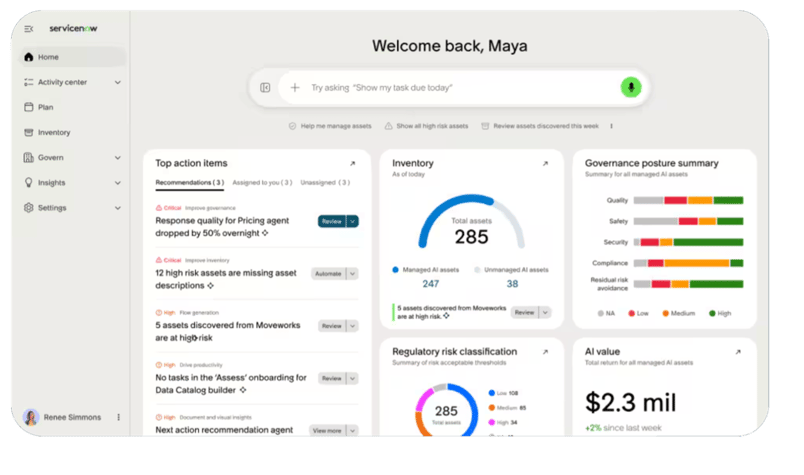Screen dimensions: 804x475
Task: Review the Moveworks assets action item
Action: (332, 326)
